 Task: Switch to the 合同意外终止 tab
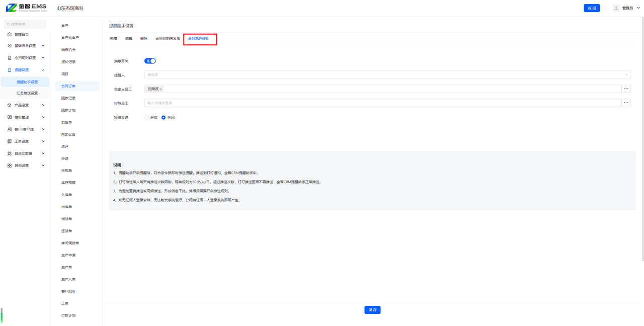click(x=199, y=39)
